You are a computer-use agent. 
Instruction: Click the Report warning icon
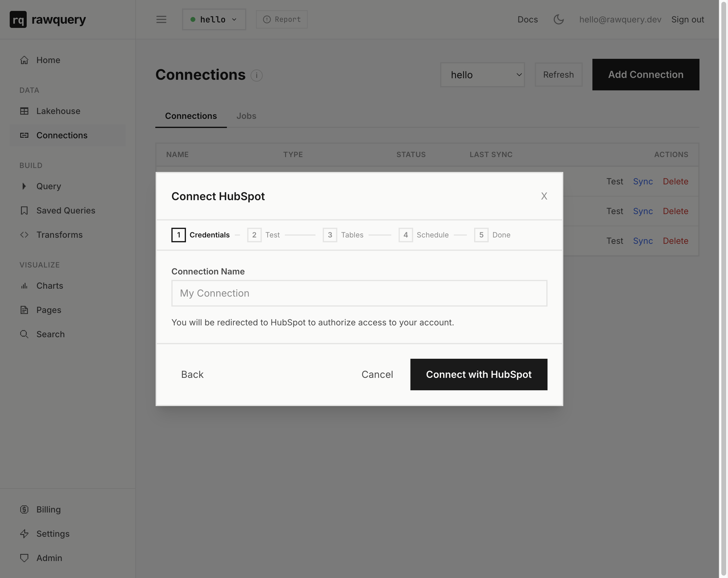pos(267,19)
